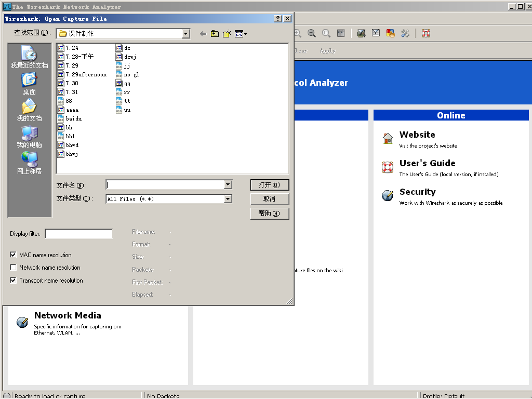Image resolution: width=532 pixels, height=399 pixels.
Task: Select file named 7.28-下午
Action: point(76,57)
